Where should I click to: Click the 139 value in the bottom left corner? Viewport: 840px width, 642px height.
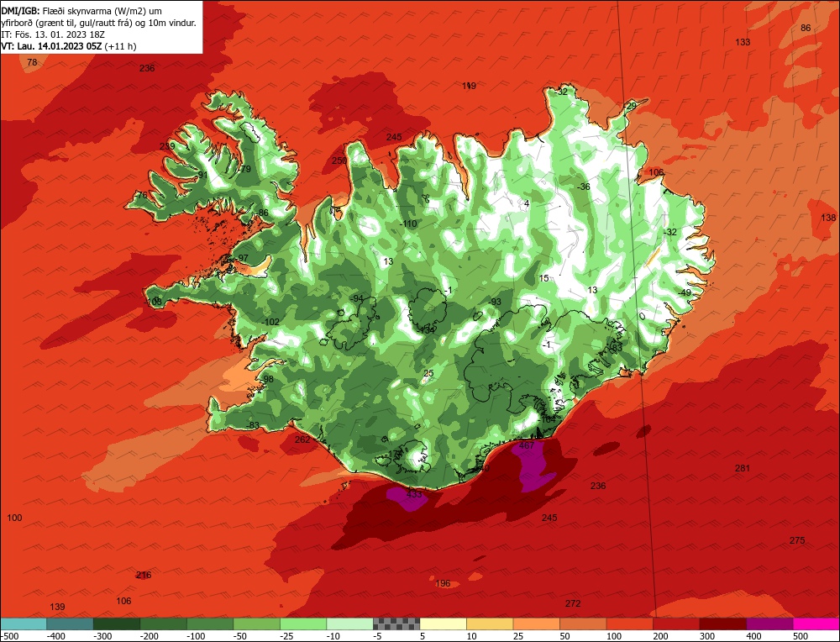[57, 607]
